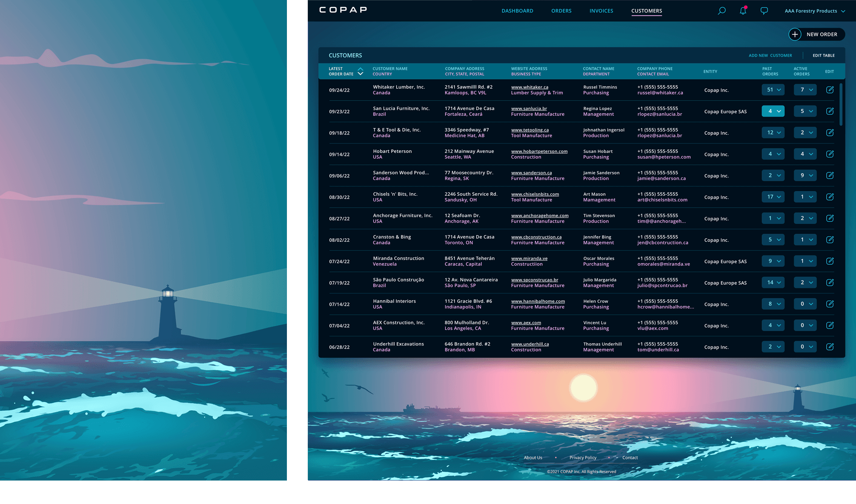This screenshot has height=504, width=856.
Task: Click the COPAP logo
Action: click(343, 10)
